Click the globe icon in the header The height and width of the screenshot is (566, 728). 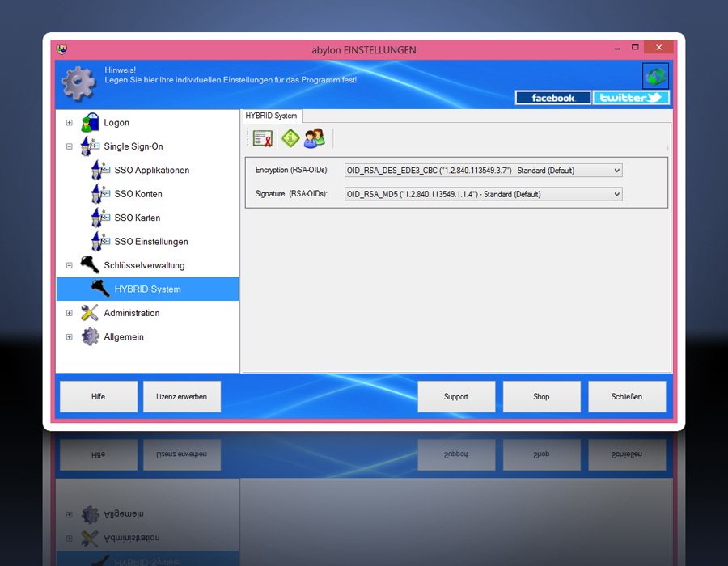tap(655, 76)
